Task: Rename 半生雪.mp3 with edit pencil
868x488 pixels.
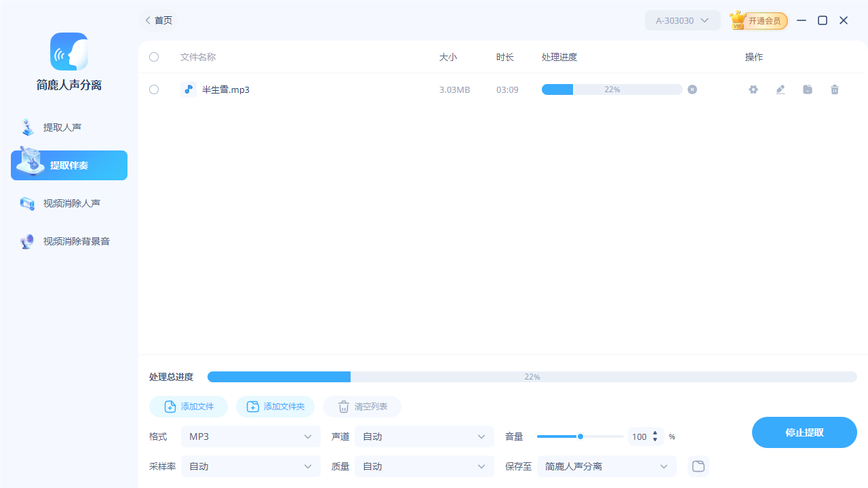Action: pyautogui.click(x=781, y=89)
